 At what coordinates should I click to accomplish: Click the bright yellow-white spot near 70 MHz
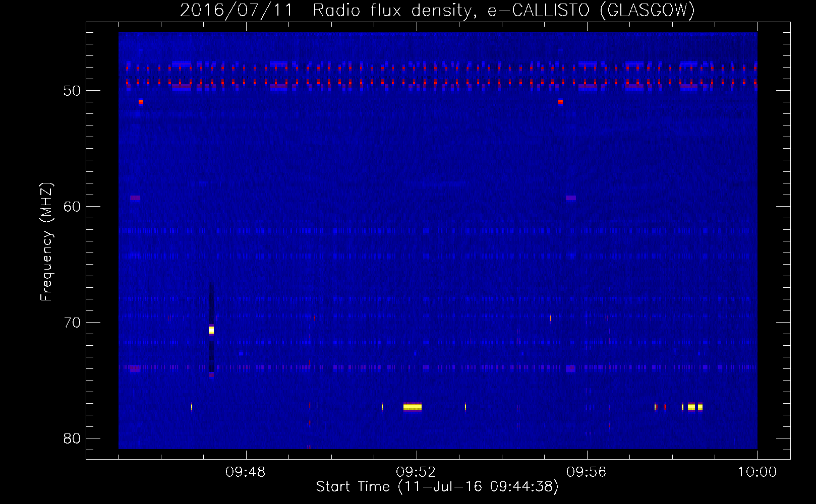point(211,330)
